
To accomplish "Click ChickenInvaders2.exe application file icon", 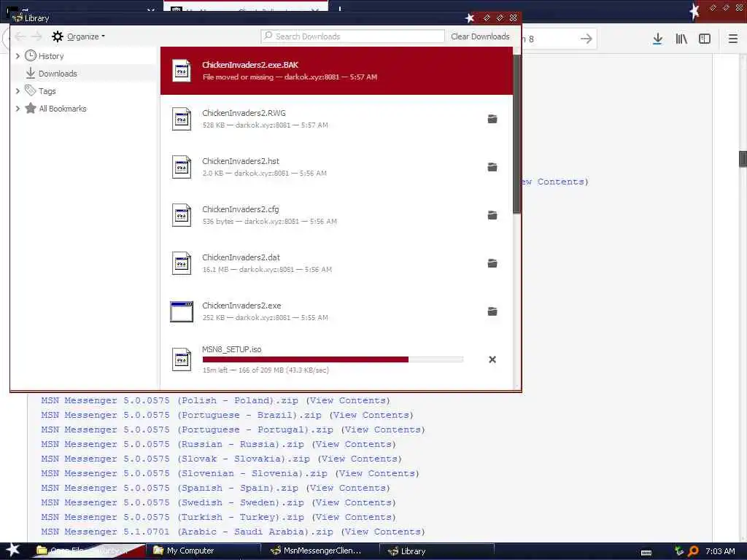I will click(x=182, y=312).
